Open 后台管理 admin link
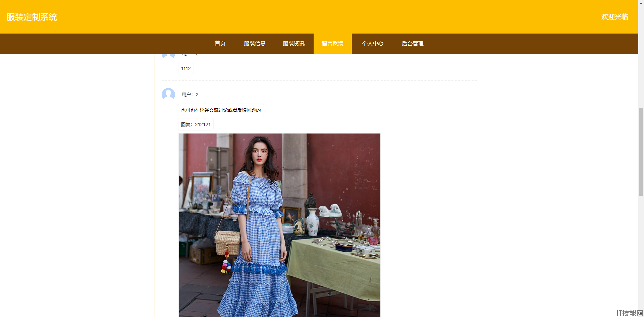 412,44
